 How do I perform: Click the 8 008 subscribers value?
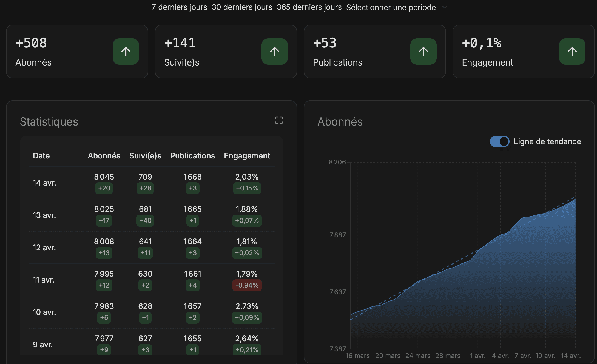tap(104, 241)
